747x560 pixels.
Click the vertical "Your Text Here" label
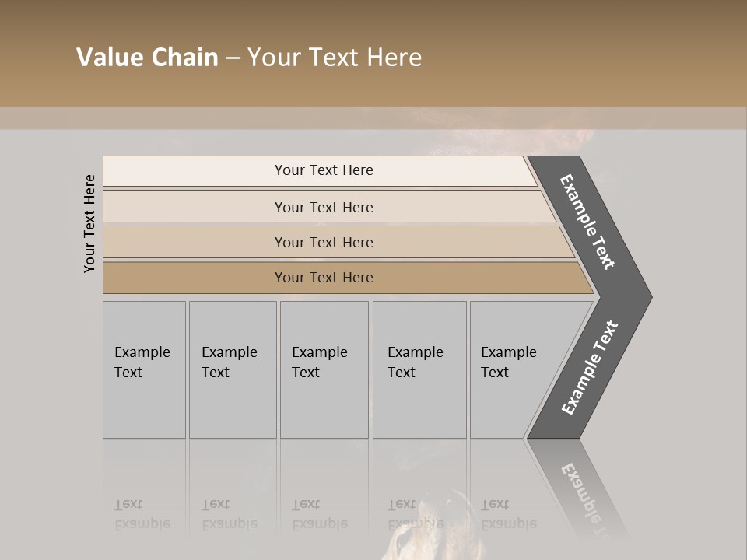tap(89, 223)
